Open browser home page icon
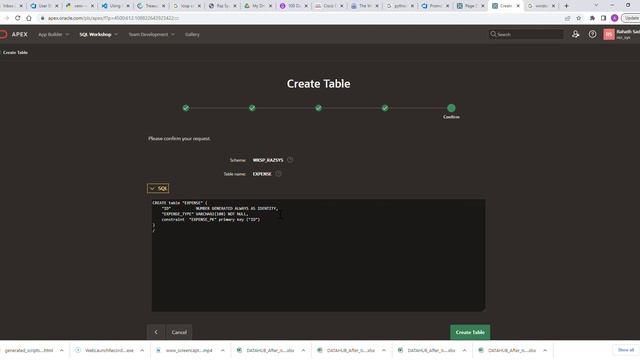The image size is (640, 360). point(29,18)
